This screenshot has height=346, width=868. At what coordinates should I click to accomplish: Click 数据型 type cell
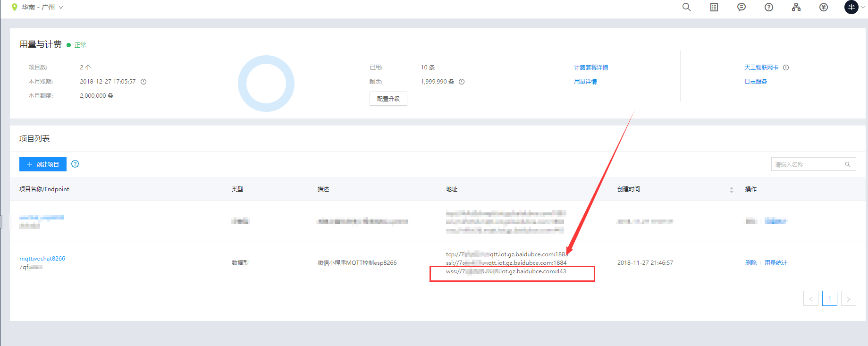point(240,263)
